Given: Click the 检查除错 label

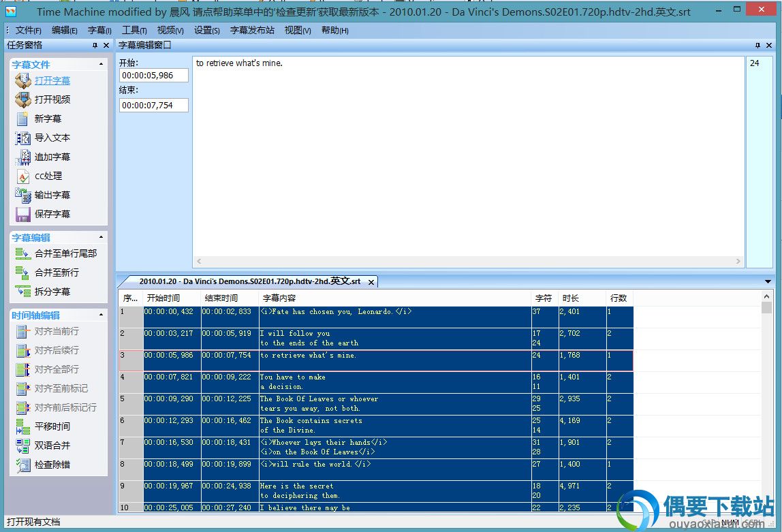Looking at the screenshot, I should pos(52,465).
